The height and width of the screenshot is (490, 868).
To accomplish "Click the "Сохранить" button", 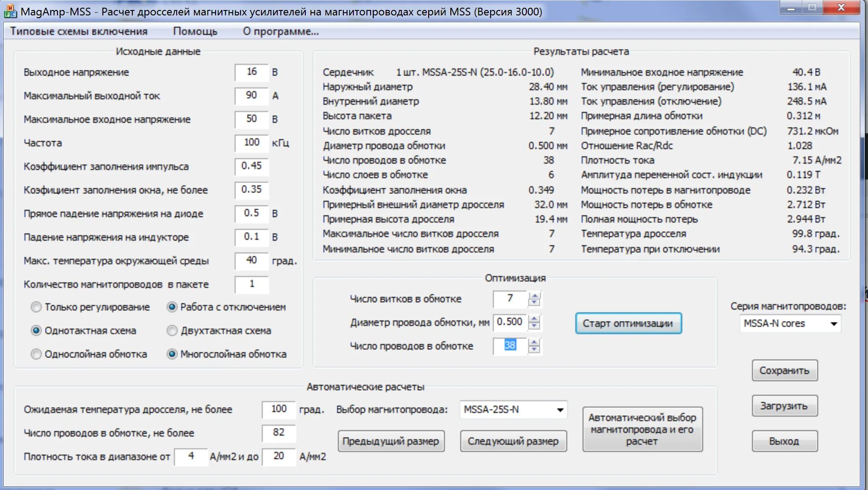I will [x=785, y=370].
